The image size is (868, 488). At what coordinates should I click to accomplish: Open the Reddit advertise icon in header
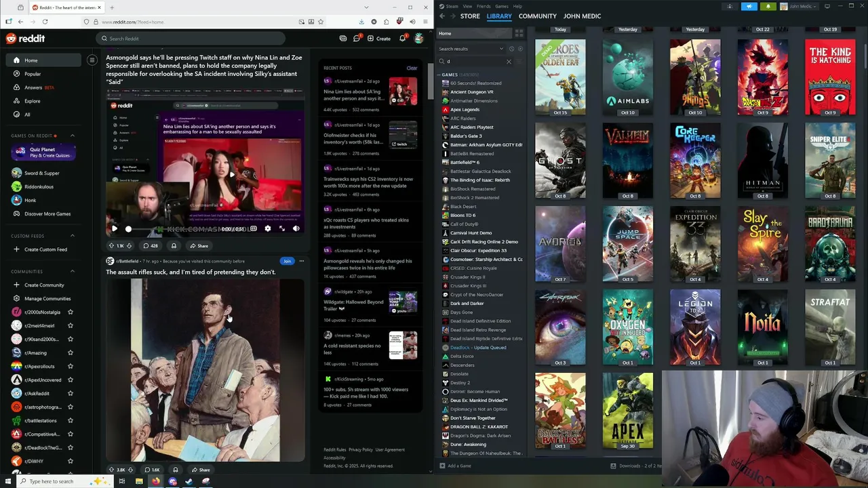coord(343,39)
